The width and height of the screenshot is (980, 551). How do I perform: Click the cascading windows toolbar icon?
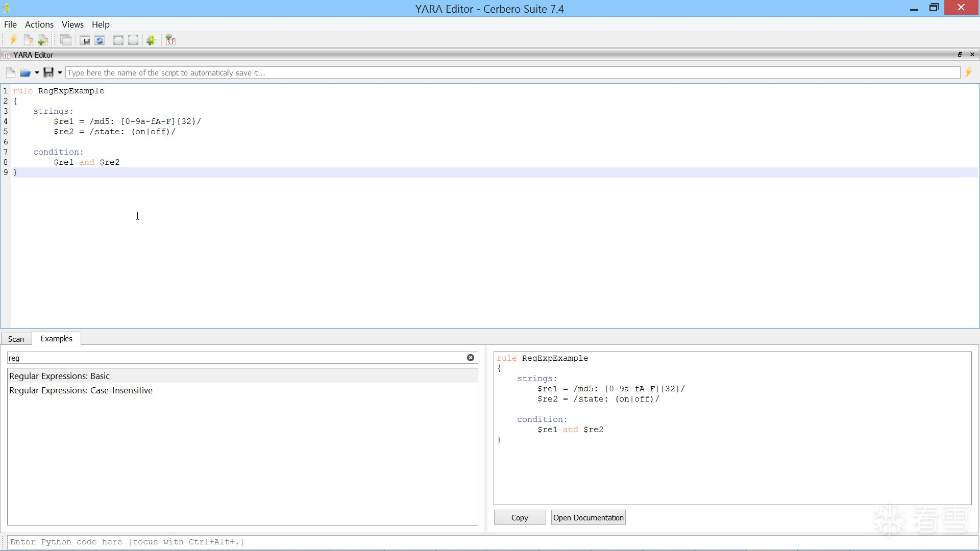pyautogui.click(x=66, y=40)
